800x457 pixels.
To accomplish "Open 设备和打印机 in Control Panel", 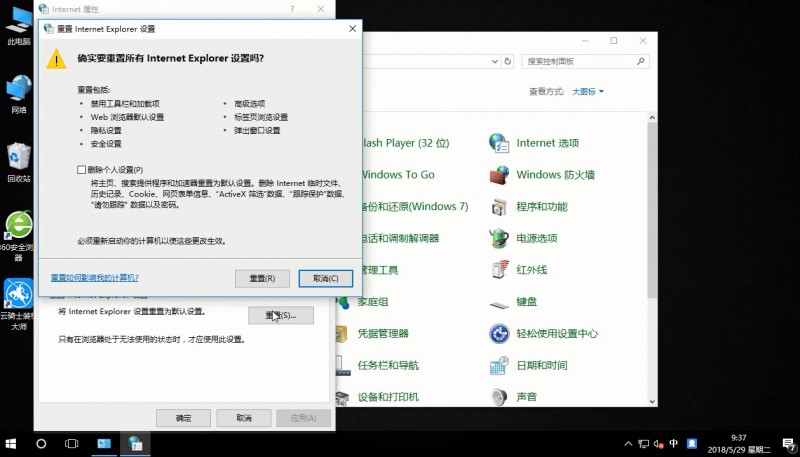I will tap(378, 397).
